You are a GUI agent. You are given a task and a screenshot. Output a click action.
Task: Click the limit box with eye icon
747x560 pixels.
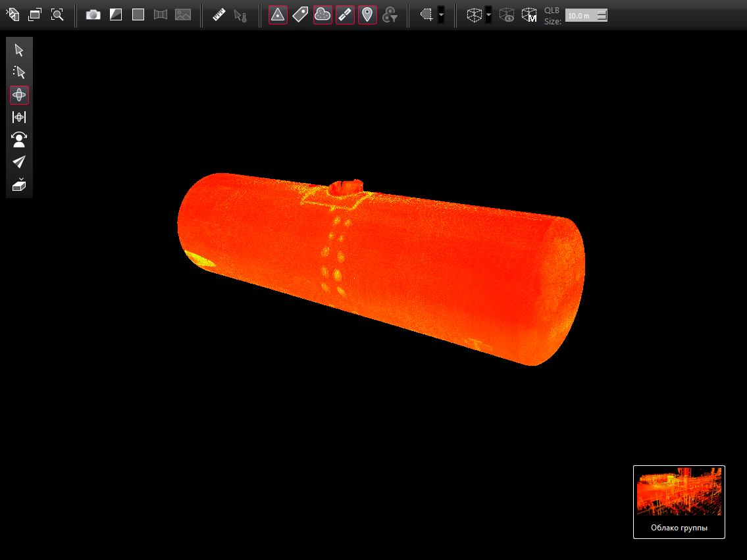tap(506, 14)
